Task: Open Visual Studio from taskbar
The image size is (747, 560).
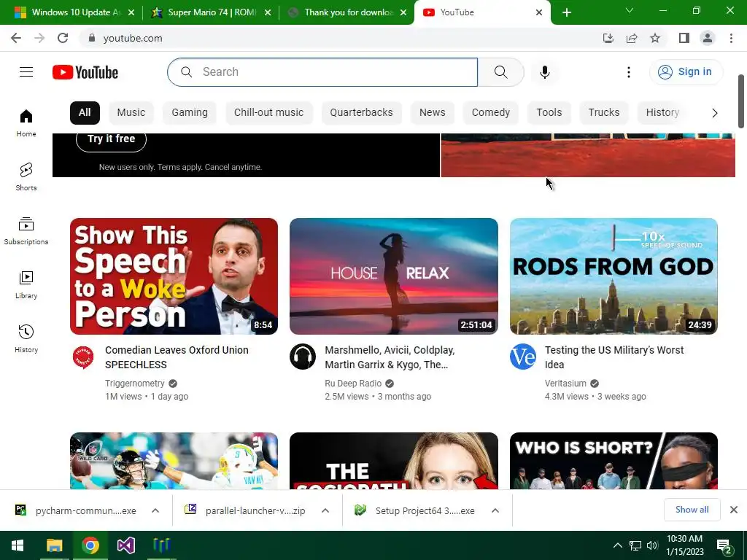Action: coord(126,545)
